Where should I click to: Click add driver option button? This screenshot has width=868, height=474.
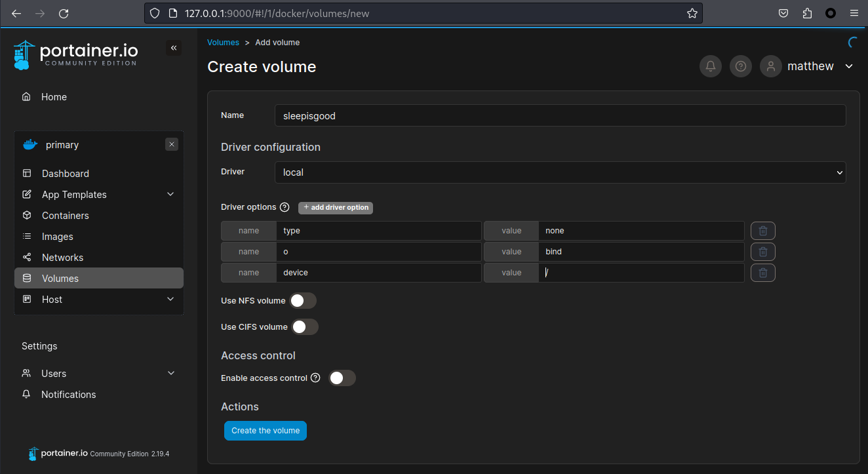(x=336, y=207)
